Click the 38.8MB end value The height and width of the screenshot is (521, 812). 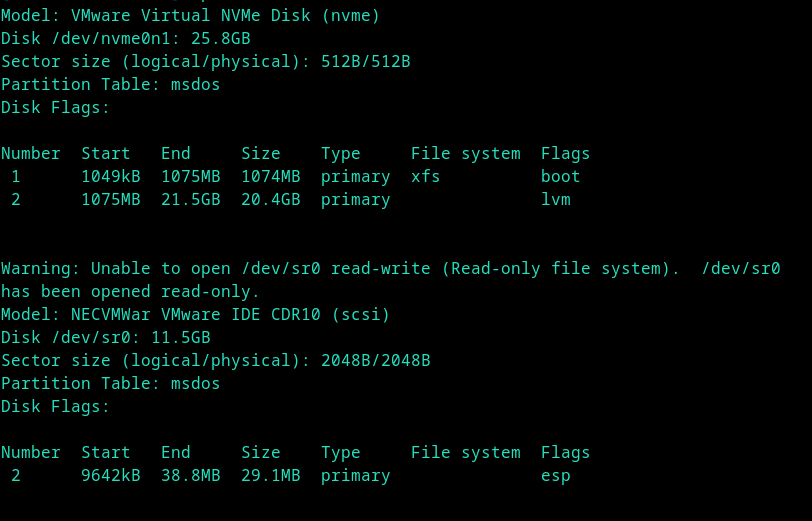(190, 476)
